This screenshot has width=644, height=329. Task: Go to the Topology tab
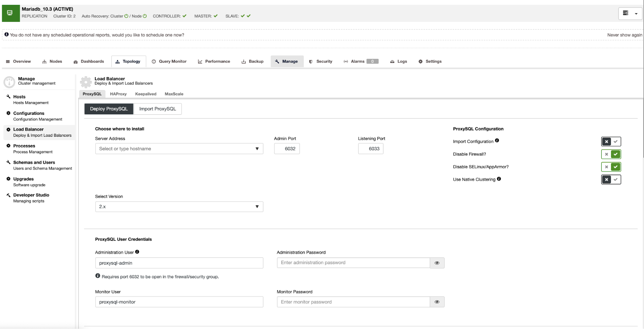point(128,61)
